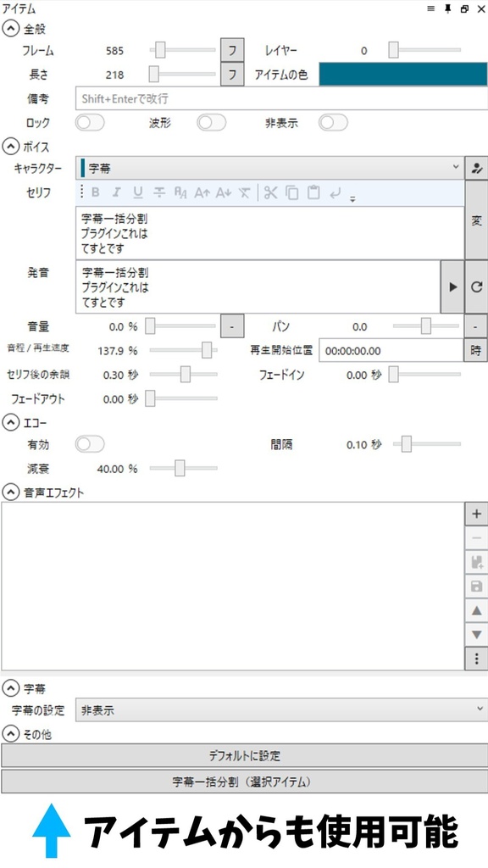This screenshot has width=488, height=868.
Task: Float the アイテム panel window
Action: pyautogui.click(x=465, y=8)
